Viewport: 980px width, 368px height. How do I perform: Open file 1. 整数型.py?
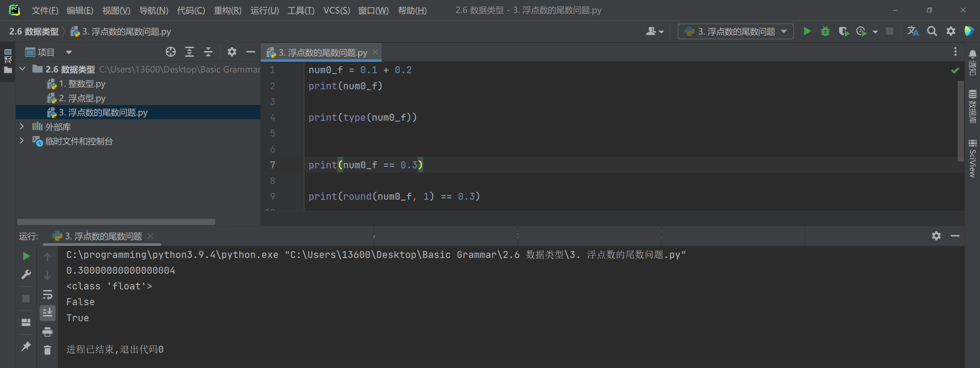(x=77, y=84)
